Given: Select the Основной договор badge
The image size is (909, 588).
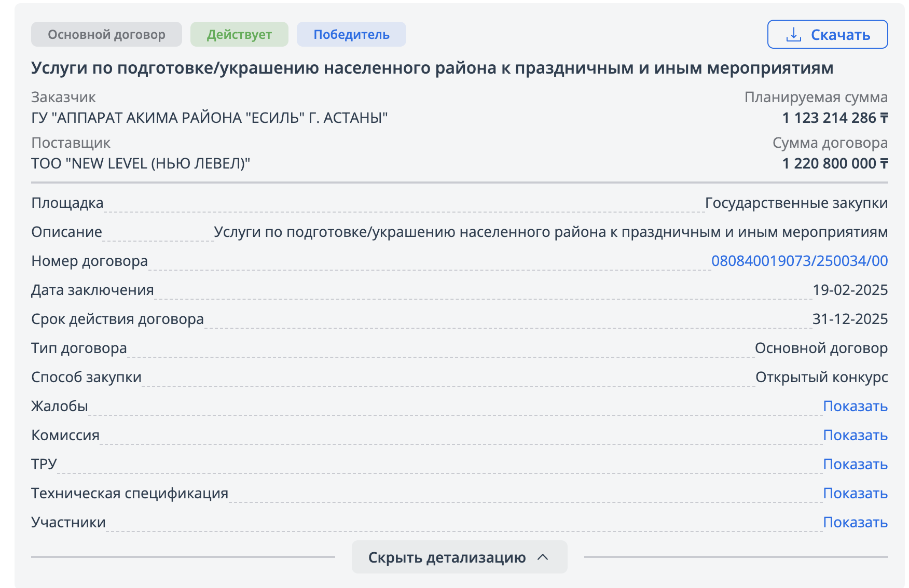Looking at the screenshot, I should pos(106,35).
